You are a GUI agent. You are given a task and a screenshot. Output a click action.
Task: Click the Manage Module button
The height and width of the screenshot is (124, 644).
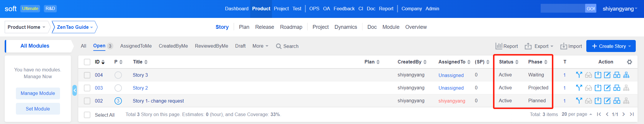coord(38,93)
